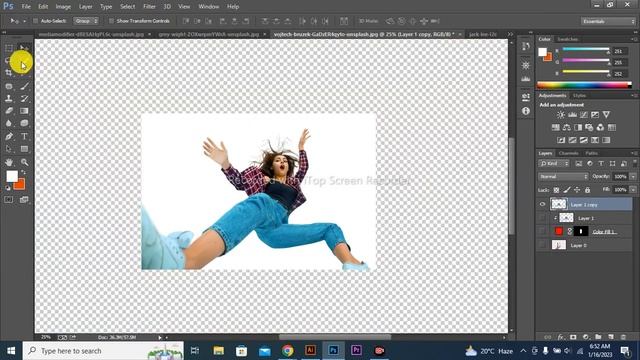This screenshot has height=360, width=640.
Task: Open the Normal blend mode dropdown
Action: (563, 176)
